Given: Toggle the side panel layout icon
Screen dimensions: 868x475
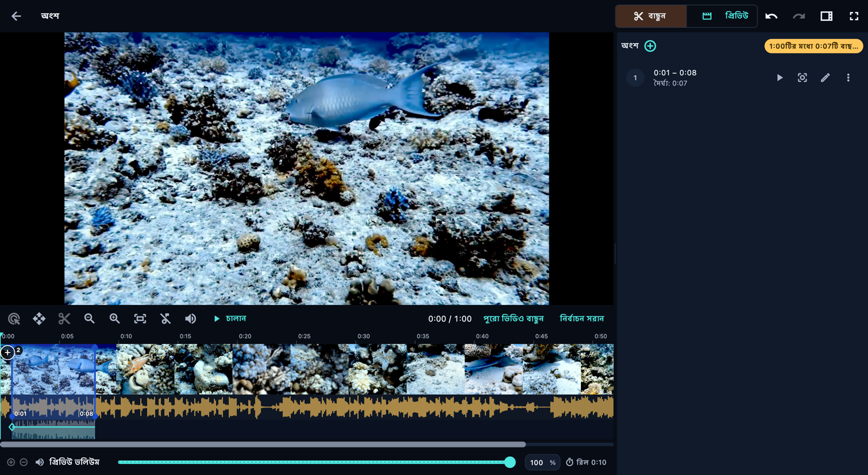Looking at the screenshot, I should click(x=826, y=16).
